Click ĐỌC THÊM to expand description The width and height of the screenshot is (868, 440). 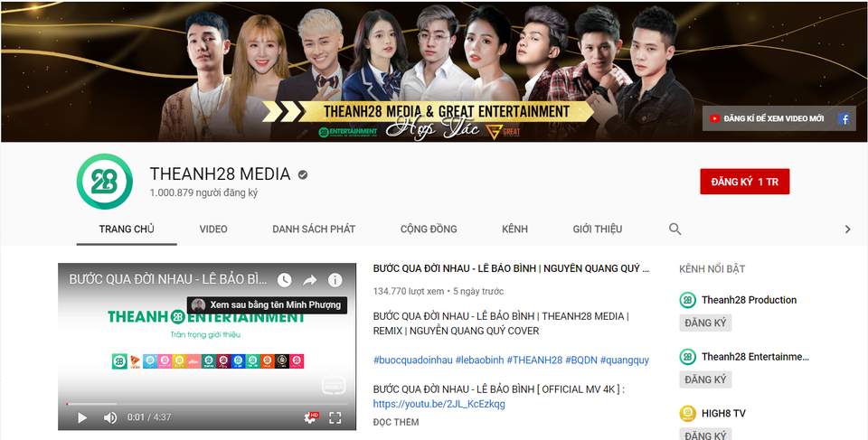[x=396, y=422]
